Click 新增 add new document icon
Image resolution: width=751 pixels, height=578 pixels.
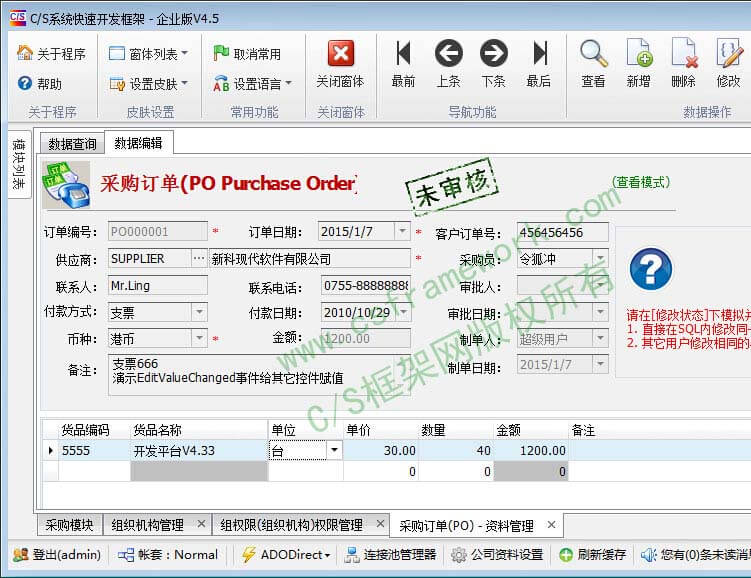(638, 54)
